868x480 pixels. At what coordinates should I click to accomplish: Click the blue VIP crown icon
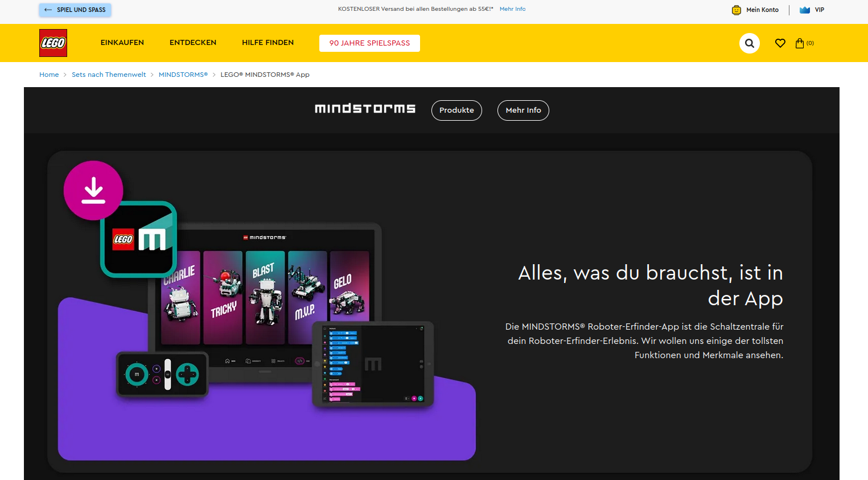click(805, 10)
